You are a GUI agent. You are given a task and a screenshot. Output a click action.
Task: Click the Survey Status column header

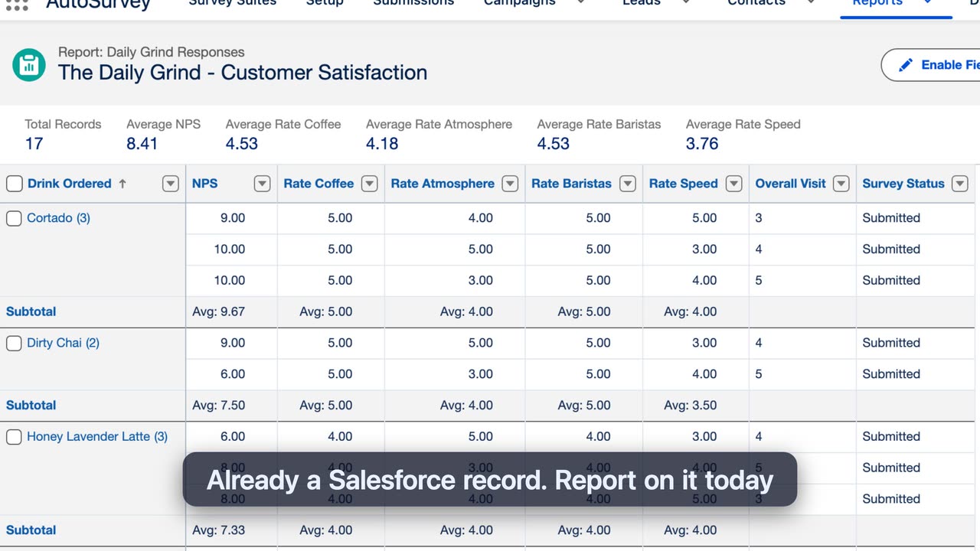(x=903, y=184)
